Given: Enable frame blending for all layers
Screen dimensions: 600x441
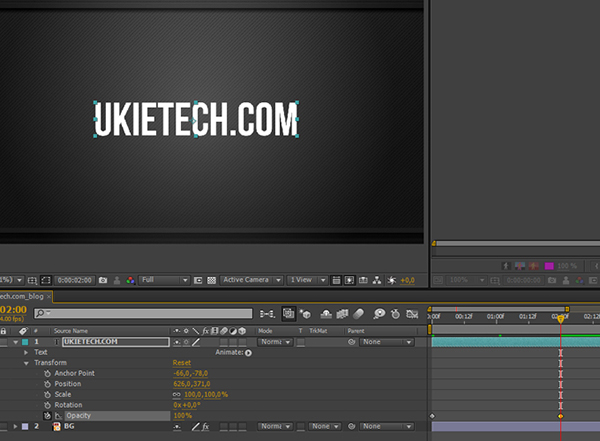Looking at the screenshot, I should point(342,314).
